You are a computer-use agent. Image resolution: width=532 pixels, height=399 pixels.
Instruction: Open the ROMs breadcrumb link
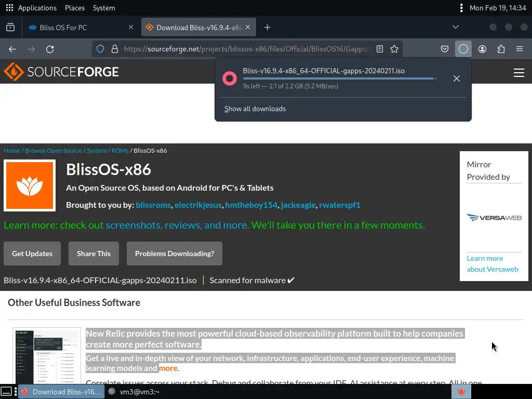coord(120,151)
